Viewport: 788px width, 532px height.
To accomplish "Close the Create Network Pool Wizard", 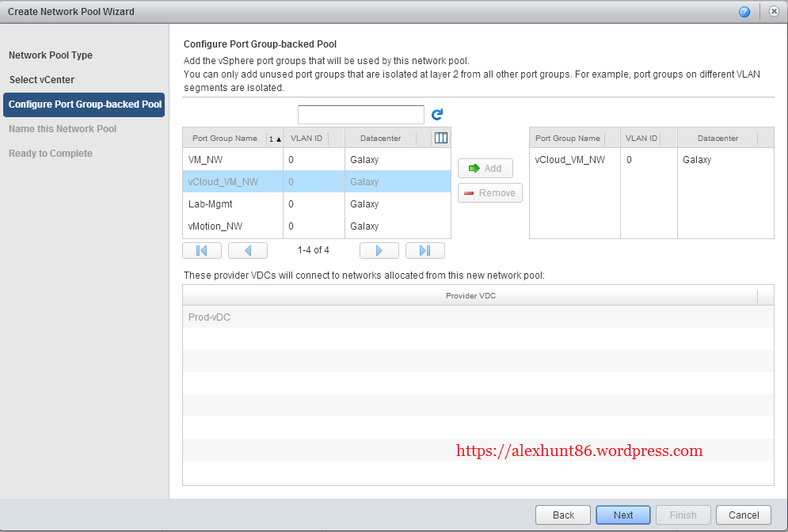I will tap(774, 12).
